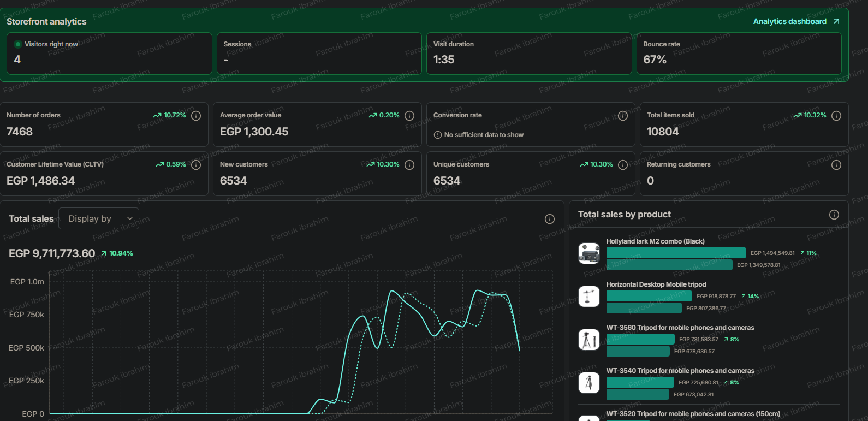Click the EGP 9,711,773.60 total sales value
This screenshot has height=421, width=868.
52,253
